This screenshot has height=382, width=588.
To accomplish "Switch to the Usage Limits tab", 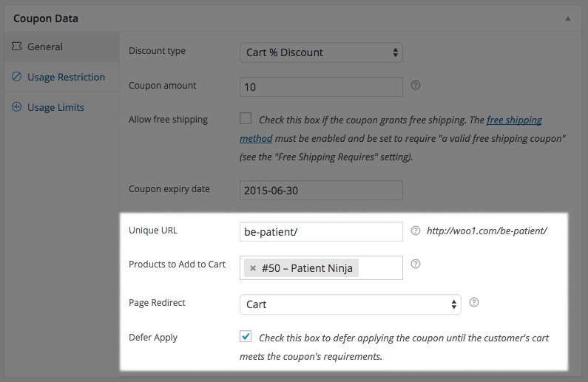I will coord(55,107).
